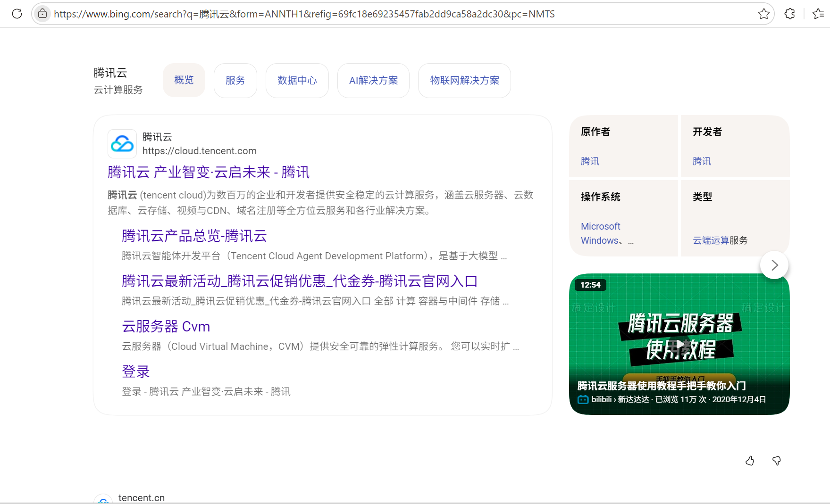The image size is (830, 504).
Task: Click the browser reload icon
Action: pos(17,14)
